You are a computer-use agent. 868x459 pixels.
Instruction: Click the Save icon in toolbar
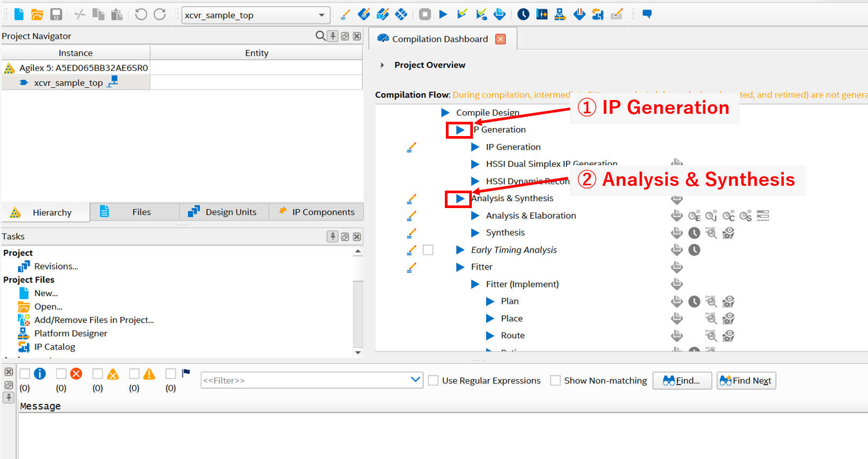pos(56,14)
